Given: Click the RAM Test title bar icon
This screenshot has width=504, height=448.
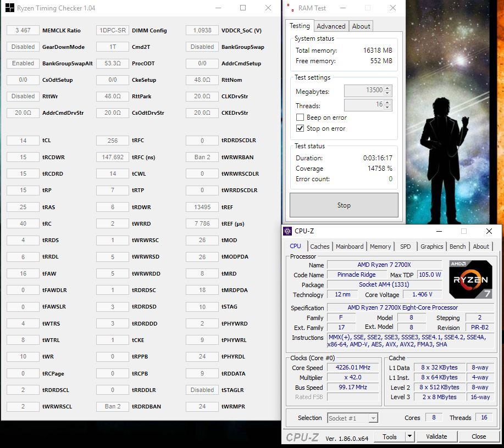Looking at the screenshot, I should click(290, 8).
